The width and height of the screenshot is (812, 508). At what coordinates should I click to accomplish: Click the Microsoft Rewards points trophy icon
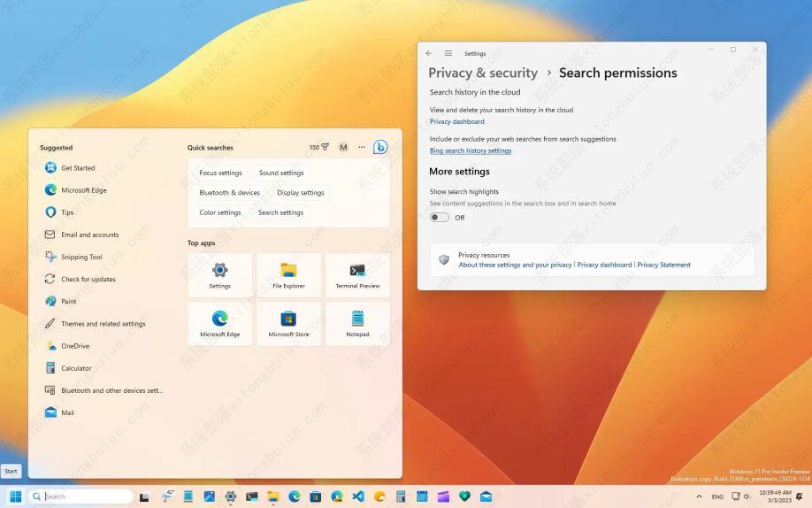(x=325, y=147)
